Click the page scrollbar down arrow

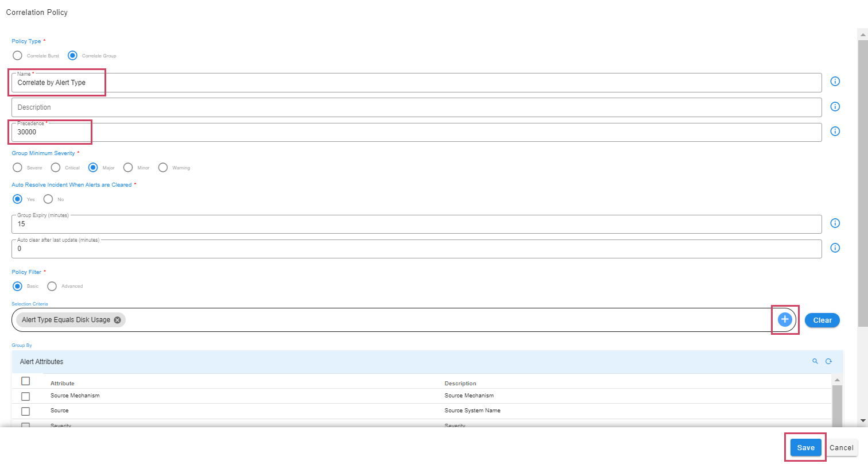(862, 421)
